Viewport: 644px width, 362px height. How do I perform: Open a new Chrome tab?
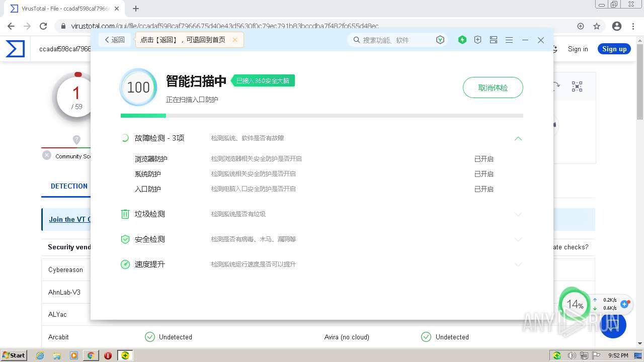[135, 9]
